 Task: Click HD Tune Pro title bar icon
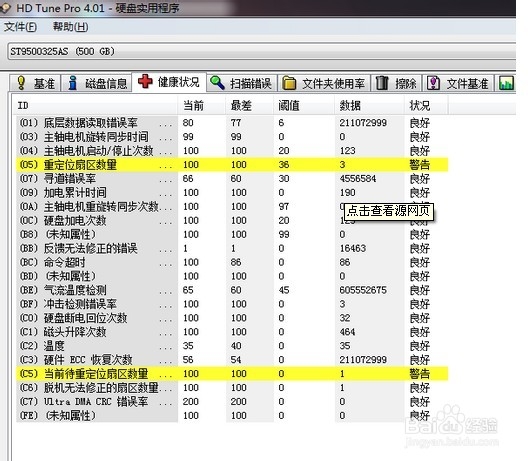click(x=4, y=8)
